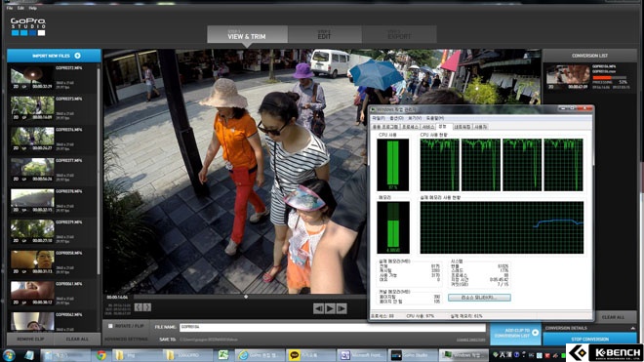The width and height of the screenshot is (644, 362).
Task: Open Task Manager's third (View) menu
Action: coord(415,118)
